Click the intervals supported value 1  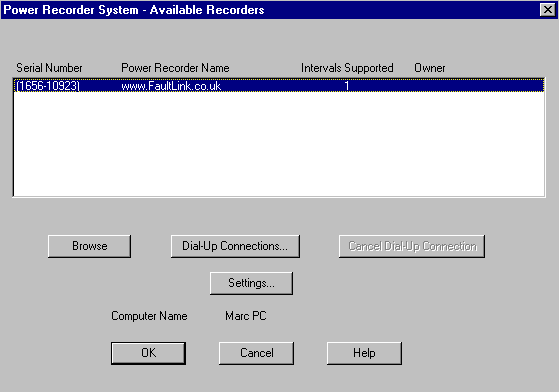click(347, 86)
